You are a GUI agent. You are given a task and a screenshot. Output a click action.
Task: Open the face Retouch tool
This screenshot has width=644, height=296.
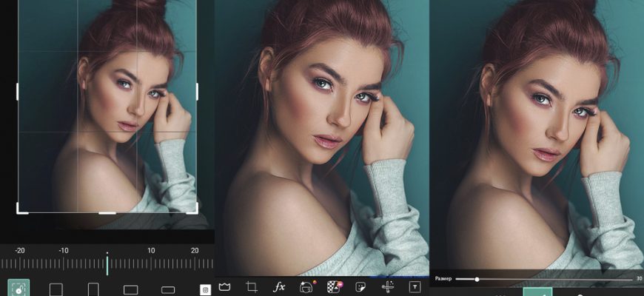[x=306, y=286]
